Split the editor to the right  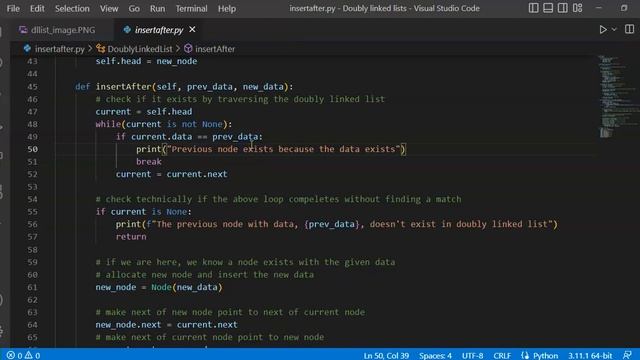[629, 29]
